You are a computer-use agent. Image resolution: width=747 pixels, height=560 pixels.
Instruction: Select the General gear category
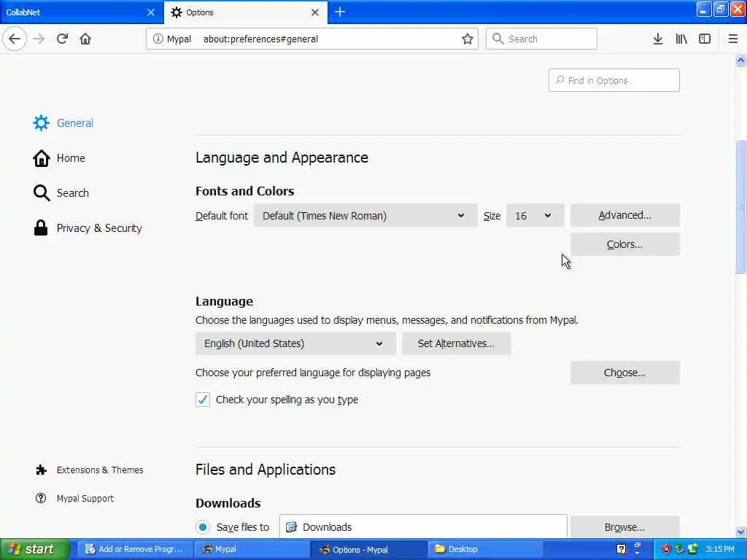pyautogui.click(x=63, y=122)
